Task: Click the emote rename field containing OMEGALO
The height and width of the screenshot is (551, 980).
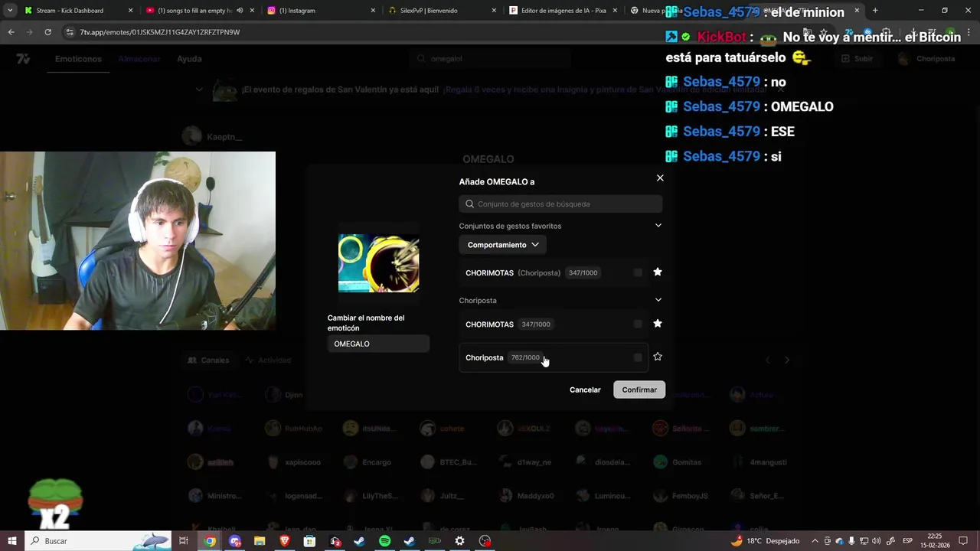Action: point(378,344)
